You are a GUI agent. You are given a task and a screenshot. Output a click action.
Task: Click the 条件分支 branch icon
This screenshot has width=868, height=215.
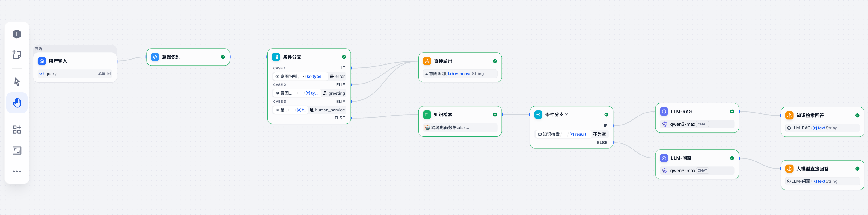pos(276,57)
